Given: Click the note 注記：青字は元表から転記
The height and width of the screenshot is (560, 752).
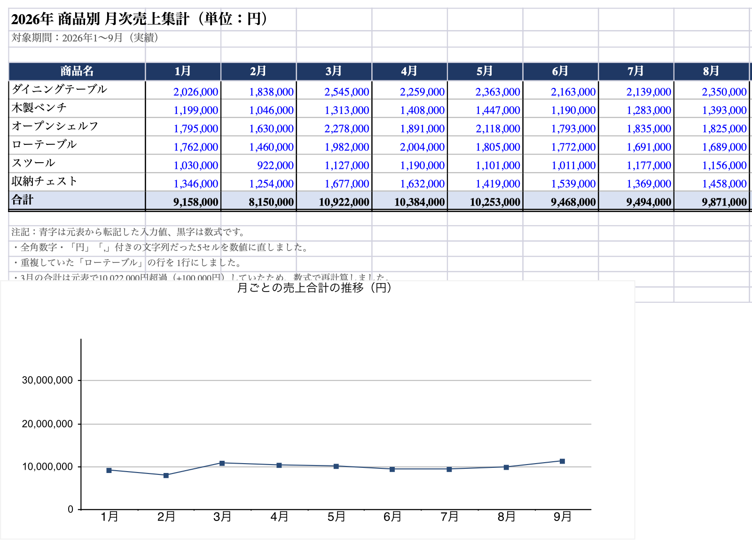Looking at the screenshot, I should pyautogui.click(x=128, y=232).
